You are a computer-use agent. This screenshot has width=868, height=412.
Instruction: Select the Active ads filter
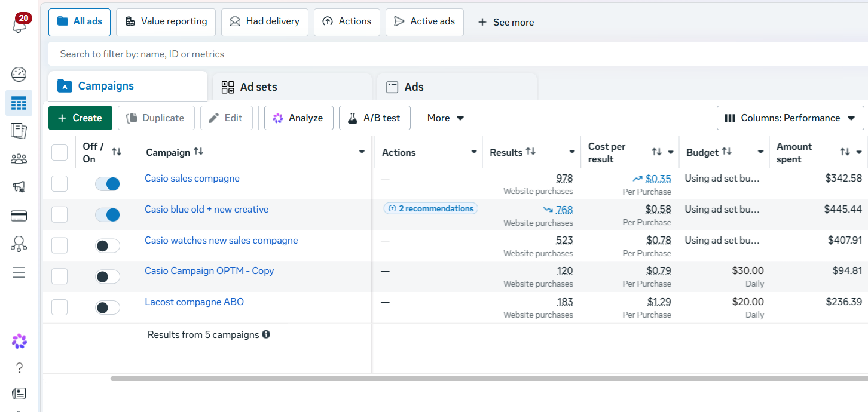(424, 21)
